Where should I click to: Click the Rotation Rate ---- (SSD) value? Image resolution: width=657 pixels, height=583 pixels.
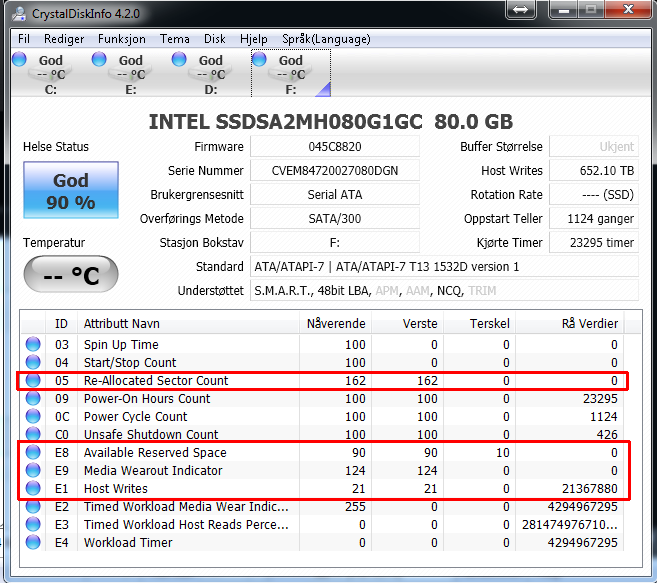[x=594, y=194]
